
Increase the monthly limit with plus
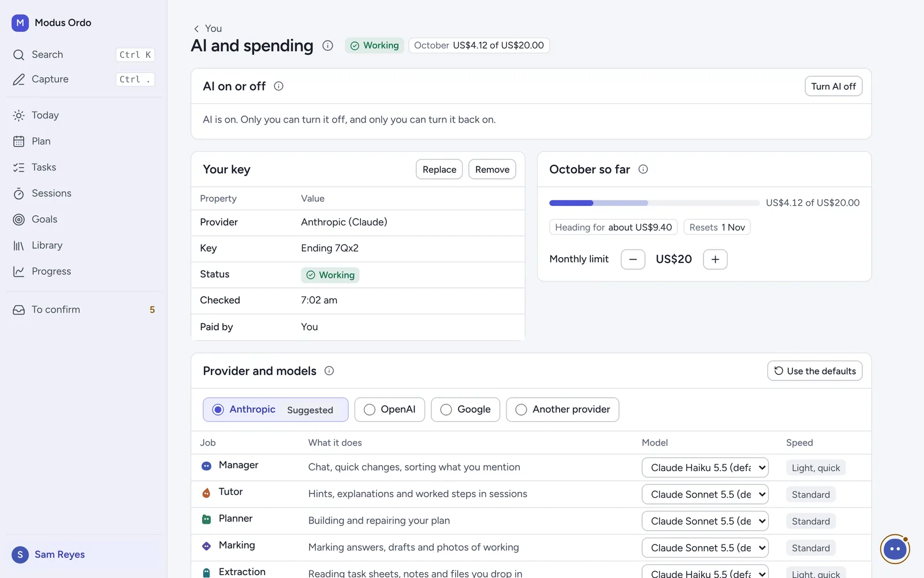pyautogui.click(x=715, y=260)
